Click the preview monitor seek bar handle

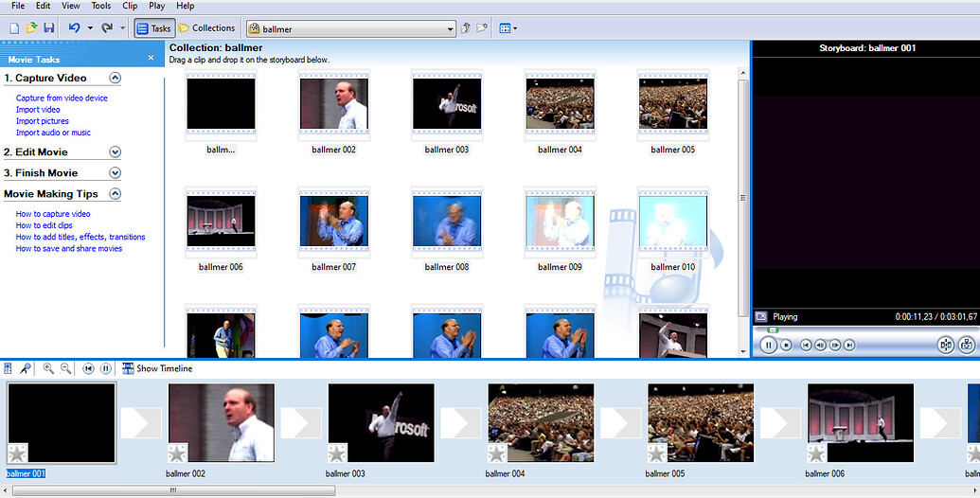[x=773, y=329]
